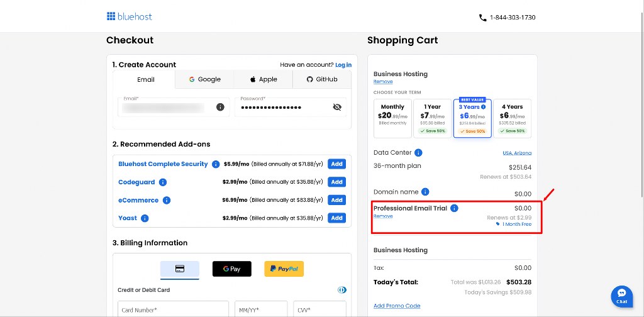644x317 pixels.
Task: Add the Yoast add-on
Action: tap(337, 218)
